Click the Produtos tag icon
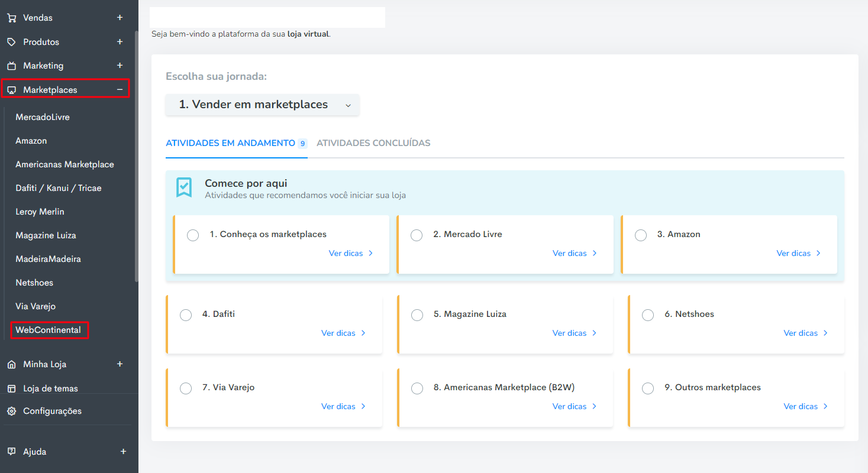 [x=11, y=42]
